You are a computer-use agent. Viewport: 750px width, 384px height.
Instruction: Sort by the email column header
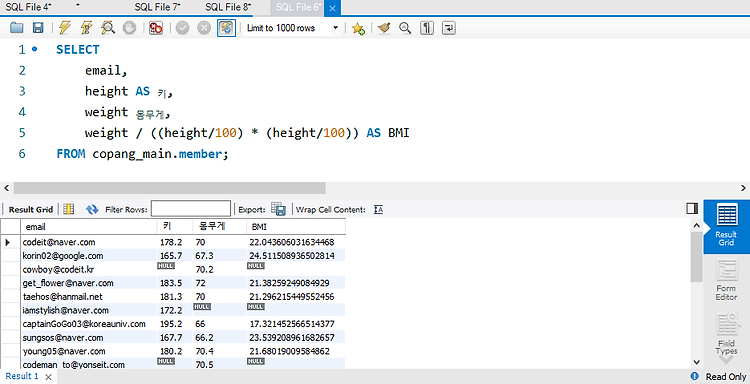pyautogui.click(x=88, y=227)
